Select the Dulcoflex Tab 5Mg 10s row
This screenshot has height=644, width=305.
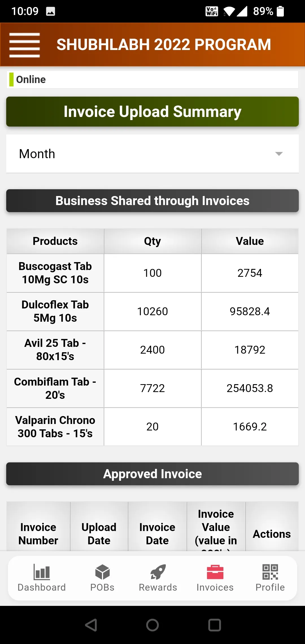click(152, 311)
